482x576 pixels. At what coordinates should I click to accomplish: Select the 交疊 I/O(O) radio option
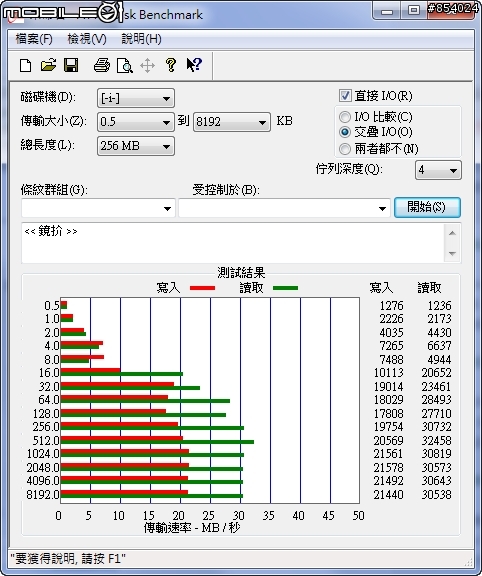pos(345,132)
